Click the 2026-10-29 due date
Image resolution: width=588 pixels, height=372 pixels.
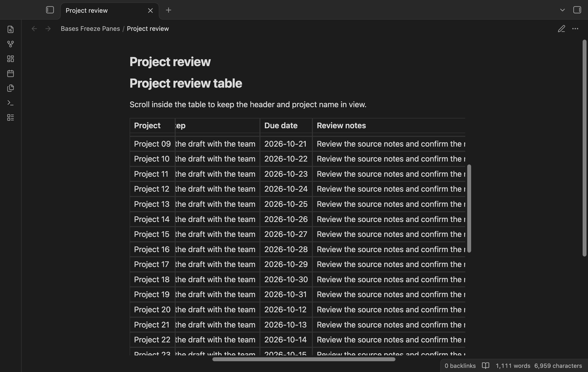(286, 264)
